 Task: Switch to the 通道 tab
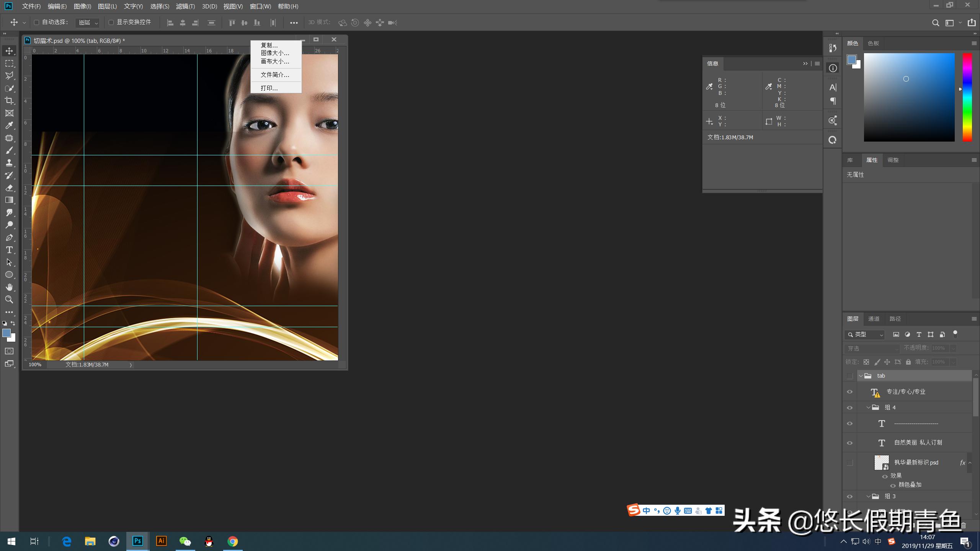click(874, 318)
